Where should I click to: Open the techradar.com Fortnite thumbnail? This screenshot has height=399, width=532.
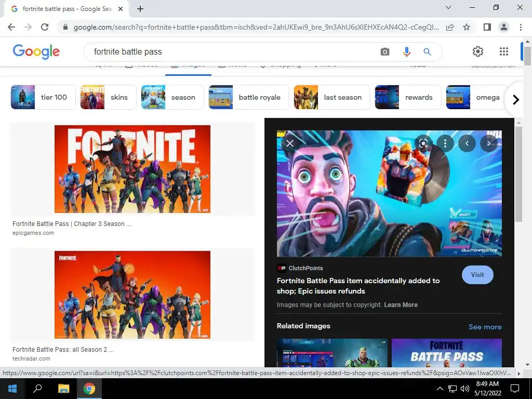[x=132, y=295]
